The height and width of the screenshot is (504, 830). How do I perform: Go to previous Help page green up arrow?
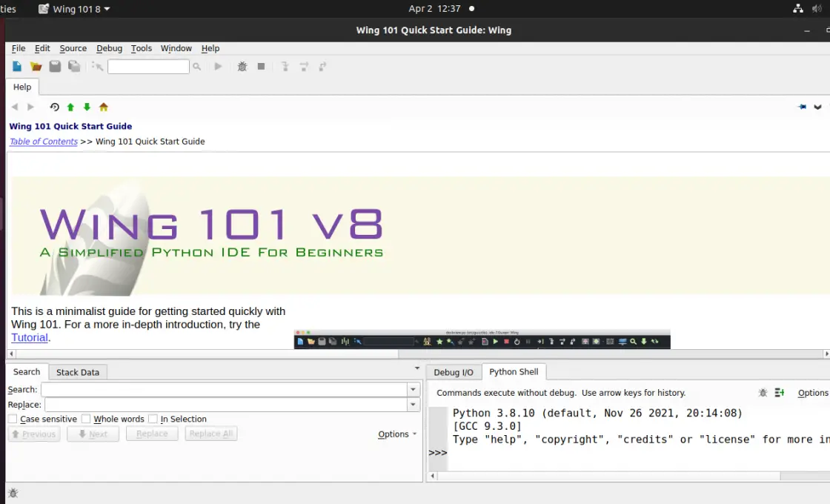(x=70, y=107)
